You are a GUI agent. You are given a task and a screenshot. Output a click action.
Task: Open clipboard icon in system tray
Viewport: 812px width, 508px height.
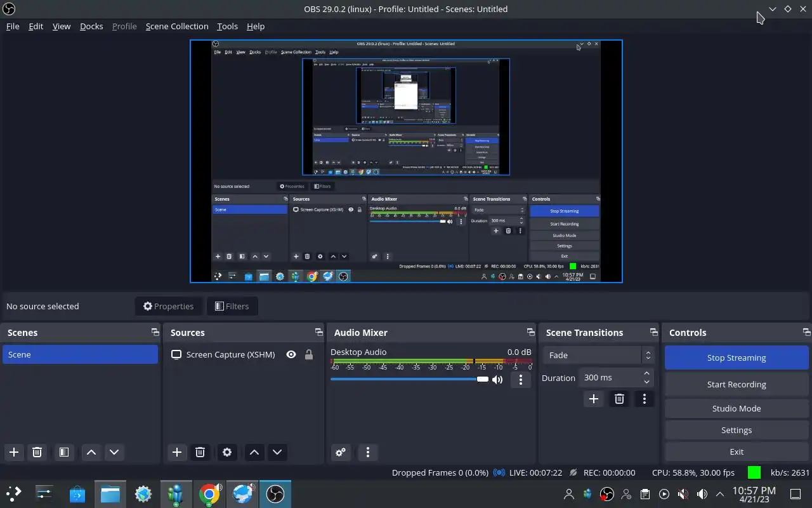645,494
